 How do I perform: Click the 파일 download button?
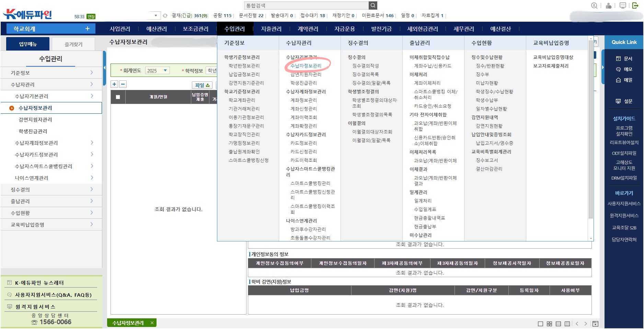coord(202,85)
